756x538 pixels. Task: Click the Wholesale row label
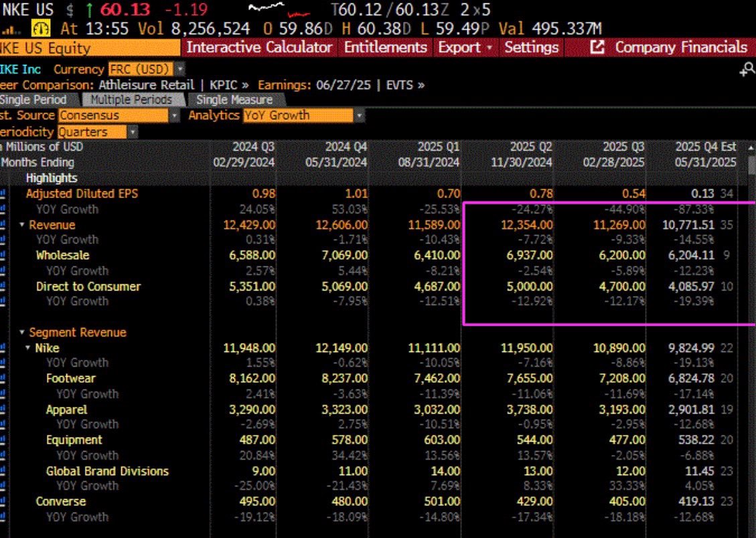tap(63, 255)
